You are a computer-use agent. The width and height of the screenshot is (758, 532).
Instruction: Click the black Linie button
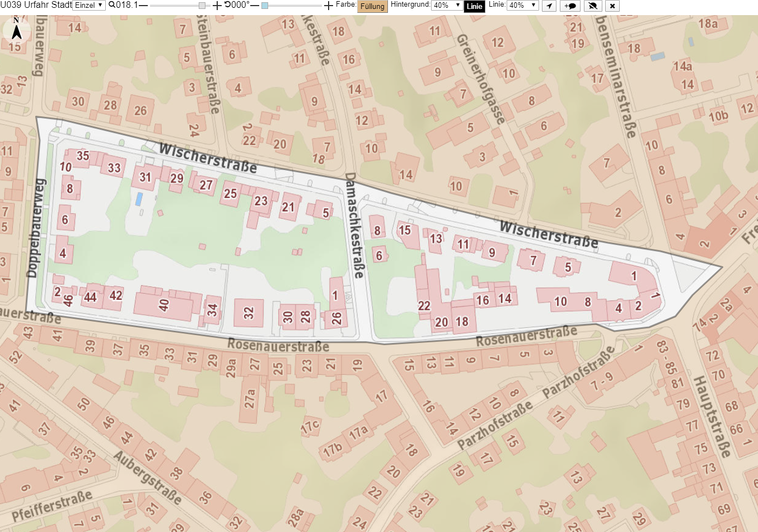point(474,6)
